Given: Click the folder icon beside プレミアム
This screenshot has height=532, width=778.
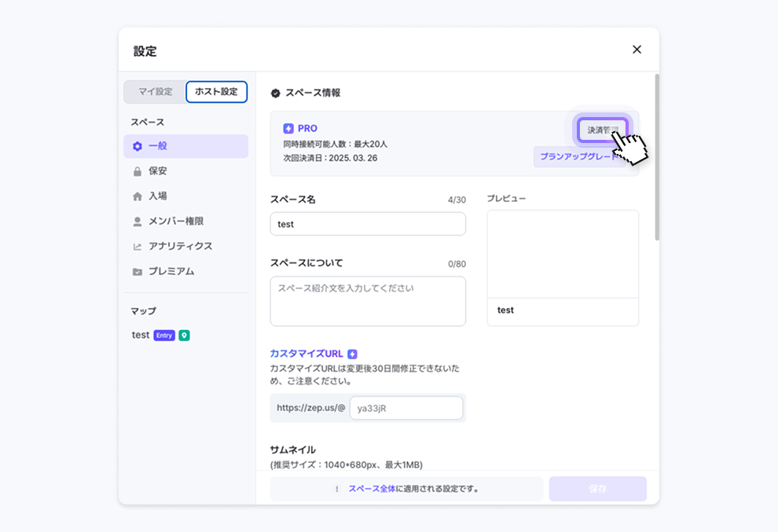Looking at the screenshot, I should 138,272.
